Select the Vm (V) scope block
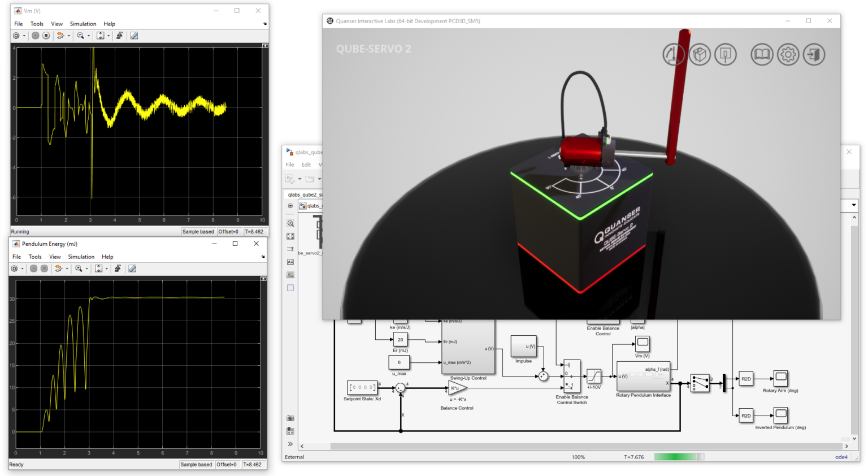 coord(643,343)
